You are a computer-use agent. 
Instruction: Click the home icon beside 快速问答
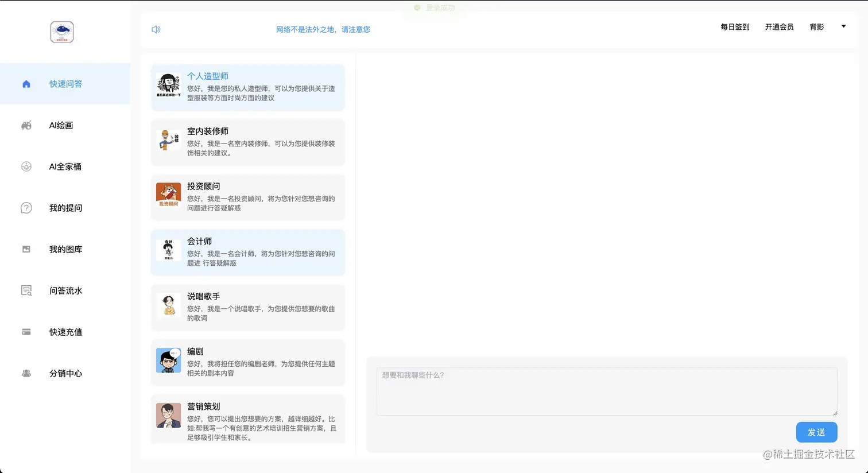tap(26, 84)
